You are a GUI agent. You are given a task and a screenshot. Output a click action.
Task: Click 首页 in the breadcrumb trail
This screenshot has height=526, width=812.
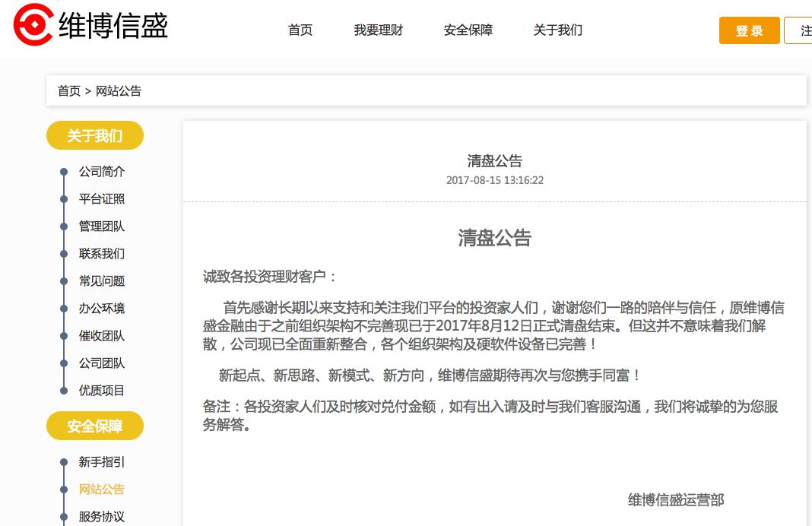point(69,90)
